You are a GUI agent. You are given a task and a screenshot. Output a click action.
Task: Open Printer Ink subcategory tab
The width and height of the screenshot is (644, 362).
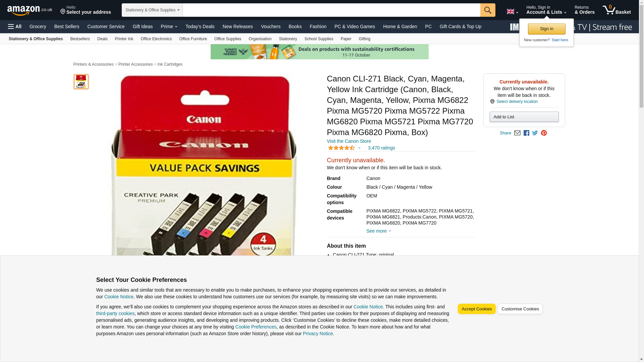click(124, 39)
